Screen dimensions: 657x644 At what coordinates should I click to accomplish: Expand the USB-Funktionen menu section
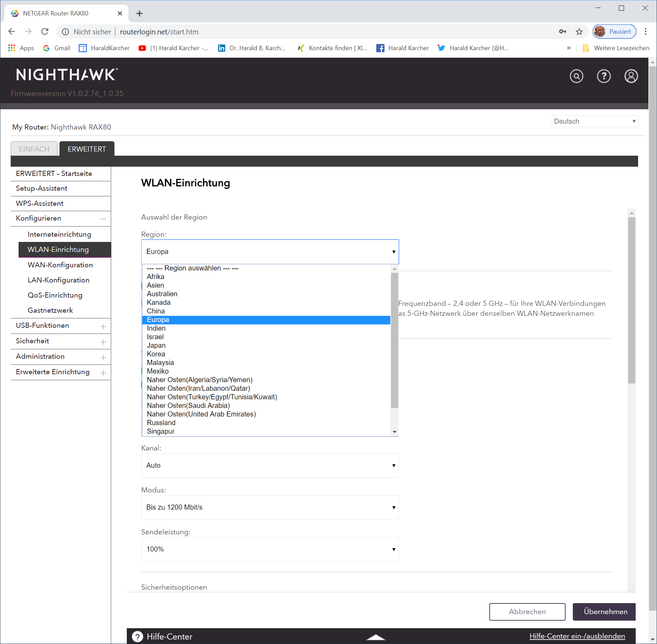click(x=103, y=326)
